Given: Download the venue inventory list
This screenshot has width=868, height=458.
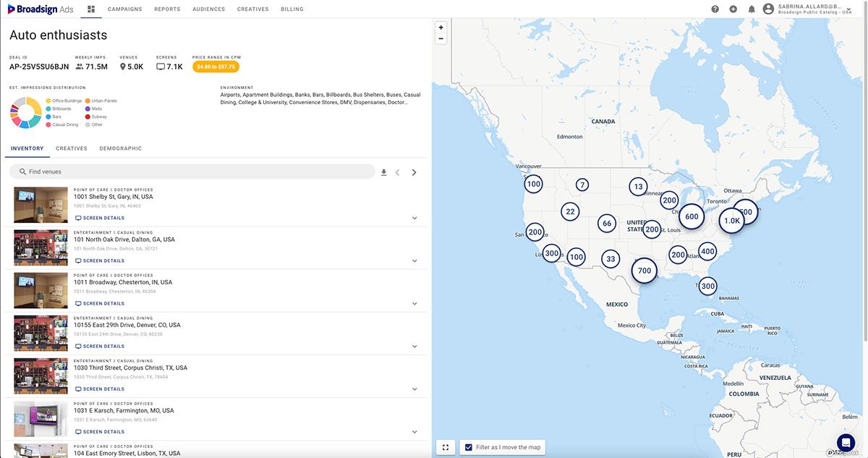Looking at the screenshot, I should pos(384,172).
